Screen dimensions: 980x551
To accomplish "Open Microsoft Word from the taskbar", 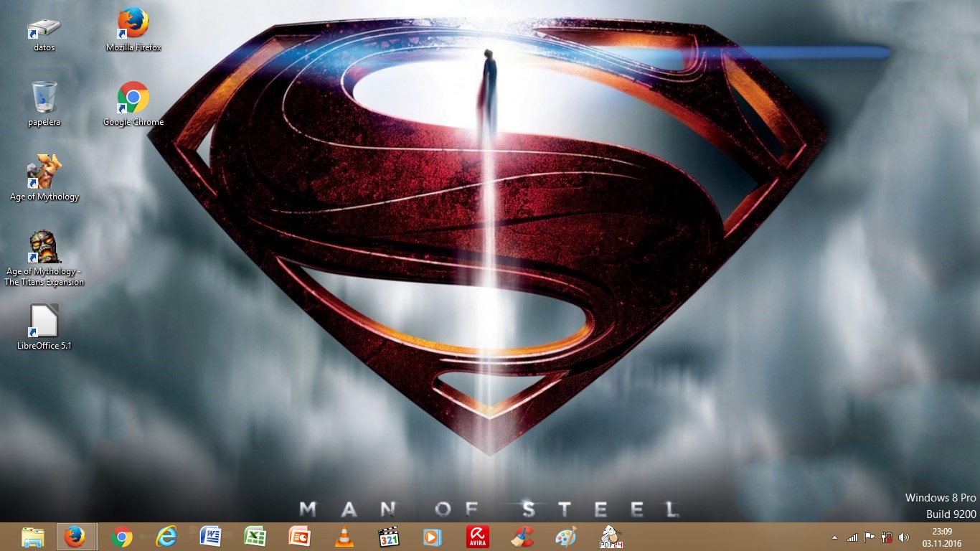I will [x=211, y=537].
